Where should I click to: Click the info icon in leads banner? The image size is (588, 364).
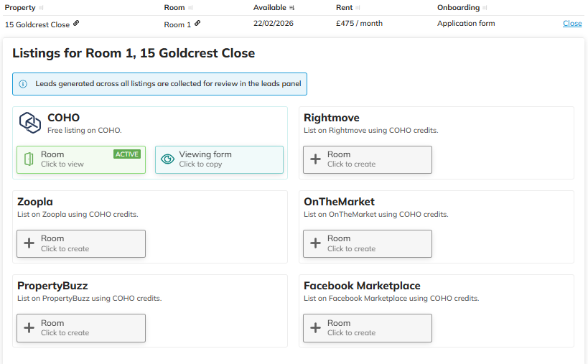23,84
